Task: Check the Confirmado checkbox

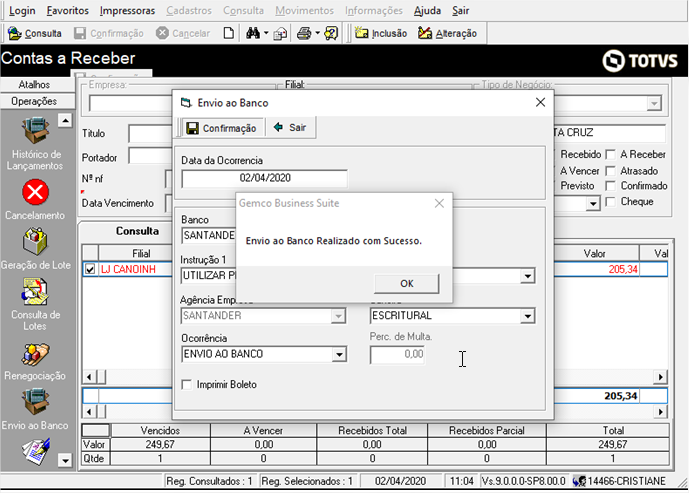Action: click(x=610, y=186)
